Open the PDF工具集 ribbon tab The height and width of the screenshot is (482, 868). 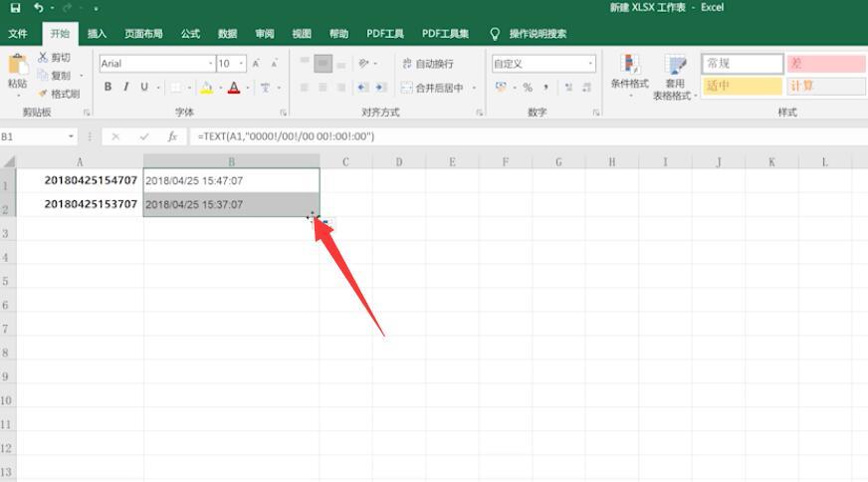445,34
